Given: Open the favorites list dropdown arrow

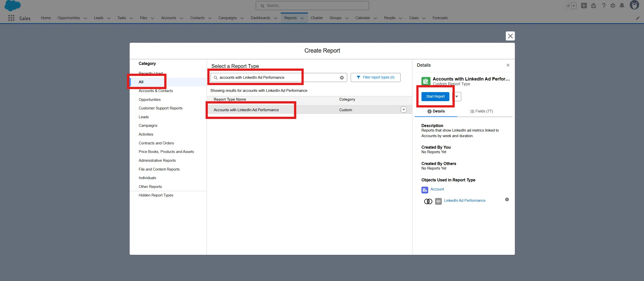Looking at the screenshot, I should click(x=574, y=6).
